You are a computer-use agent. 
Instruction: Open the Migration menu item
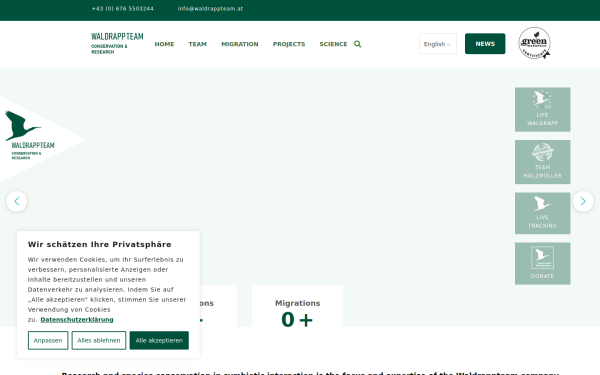[x=240, y=44]
